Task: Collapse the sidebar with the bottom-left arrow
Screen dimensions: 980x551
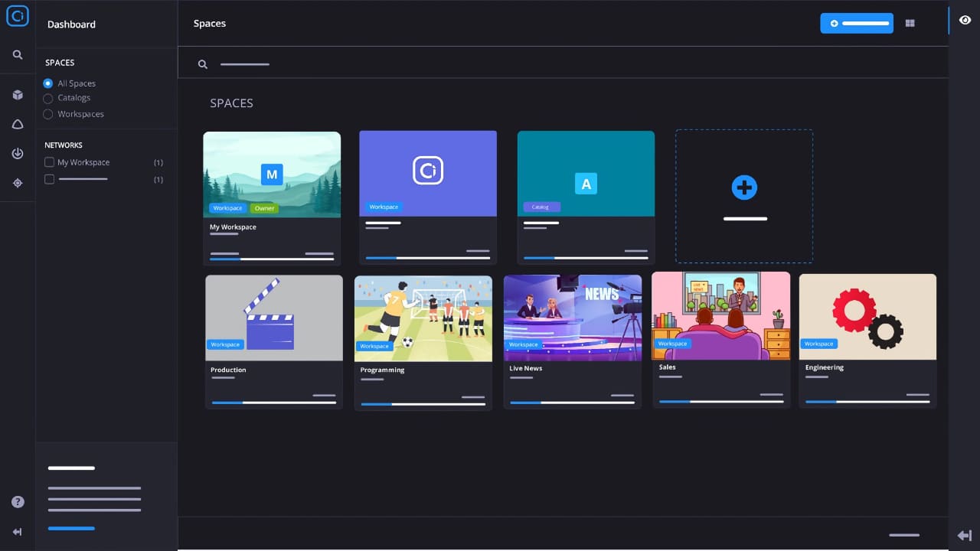Action: (x=17, y=531)
